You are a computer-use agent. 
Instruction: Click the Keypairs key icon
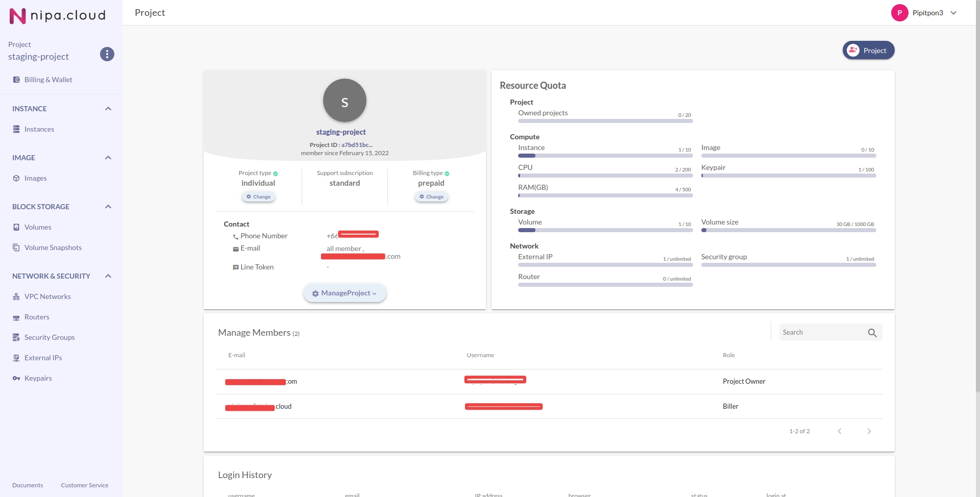(16, 378)
